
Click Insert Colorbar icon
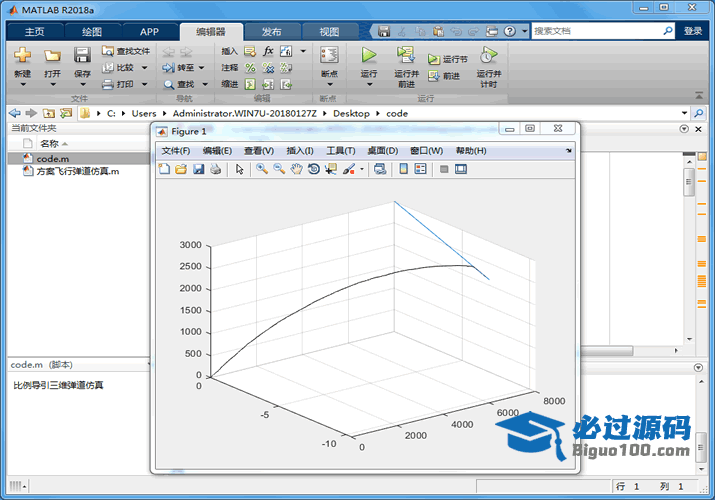click(x=403, y=169)
